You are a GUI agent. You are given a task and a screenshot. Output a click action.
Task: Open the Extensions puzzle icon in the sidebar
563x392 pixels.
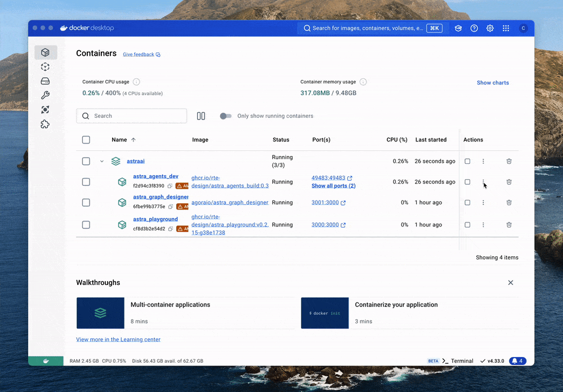tap(45, 124)
